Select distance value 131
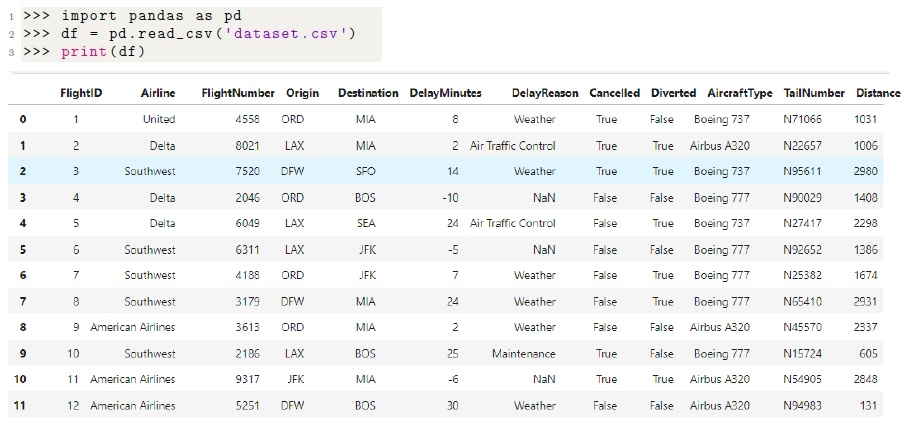 pyautogui.click(x=869, y=405)
